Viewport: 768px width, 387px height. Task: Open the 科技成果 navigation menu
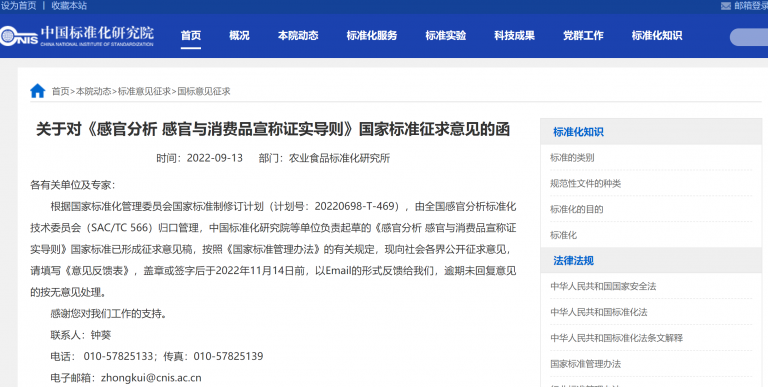514,36
